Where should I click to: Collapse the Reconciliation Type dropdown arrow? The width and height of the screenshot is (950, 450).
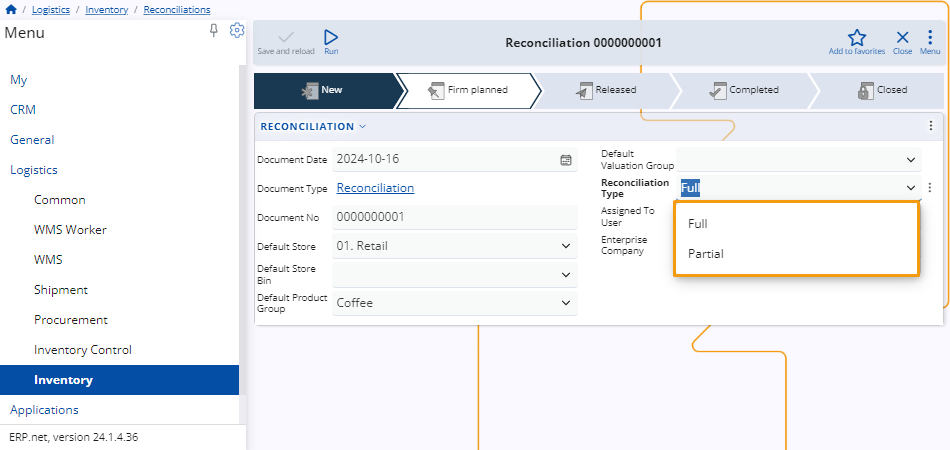tap(911, 188)
